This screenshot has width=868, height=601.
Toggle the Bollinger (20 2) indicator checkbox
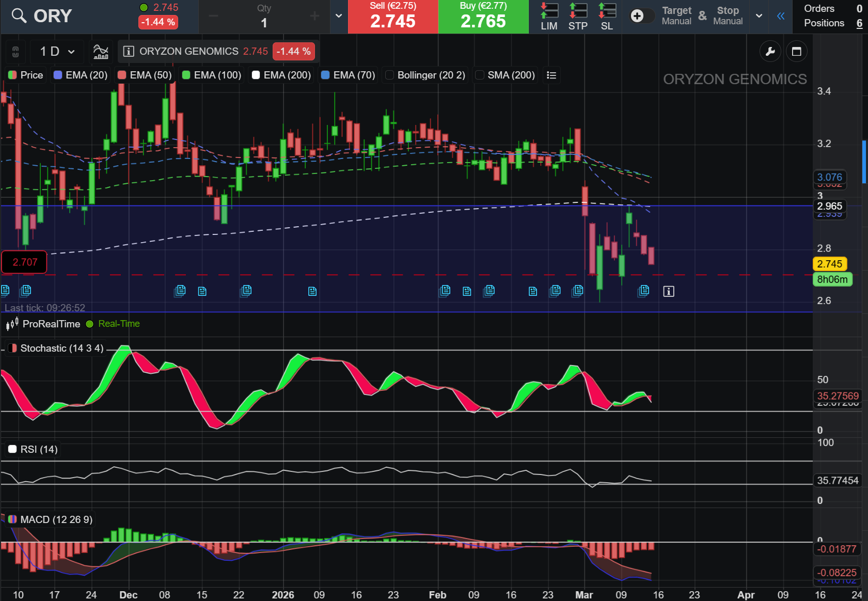tap(390, 75)
